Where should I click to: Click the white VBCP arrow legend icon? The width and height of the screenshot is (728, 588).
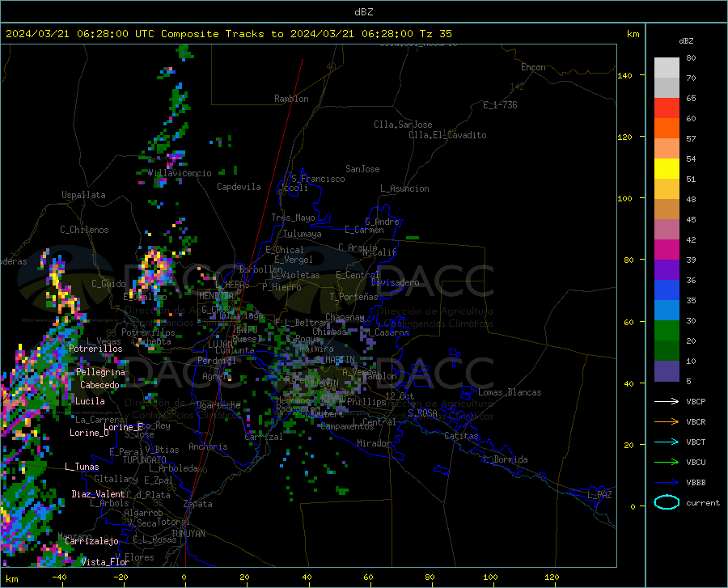pos(667,401)
